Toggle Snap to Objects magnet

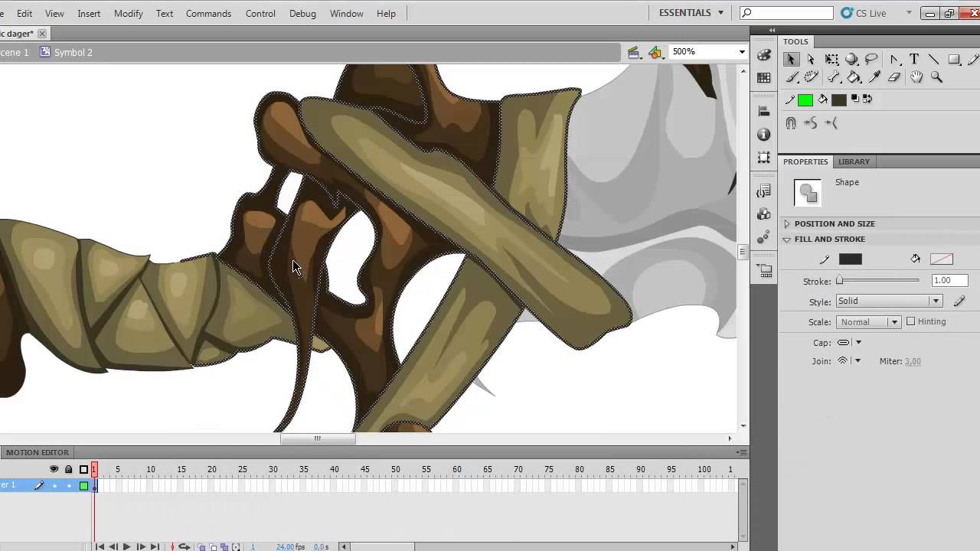click(x=792, y=123)
